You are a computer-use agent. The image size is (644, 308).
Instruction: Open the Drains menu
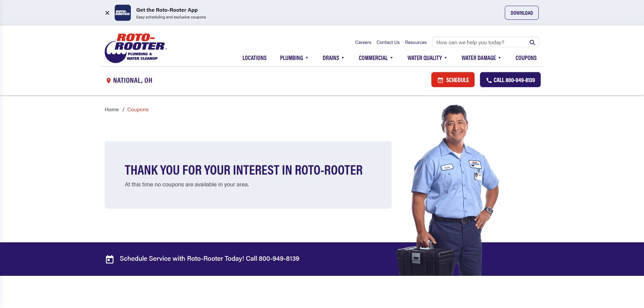coord(331,58)
